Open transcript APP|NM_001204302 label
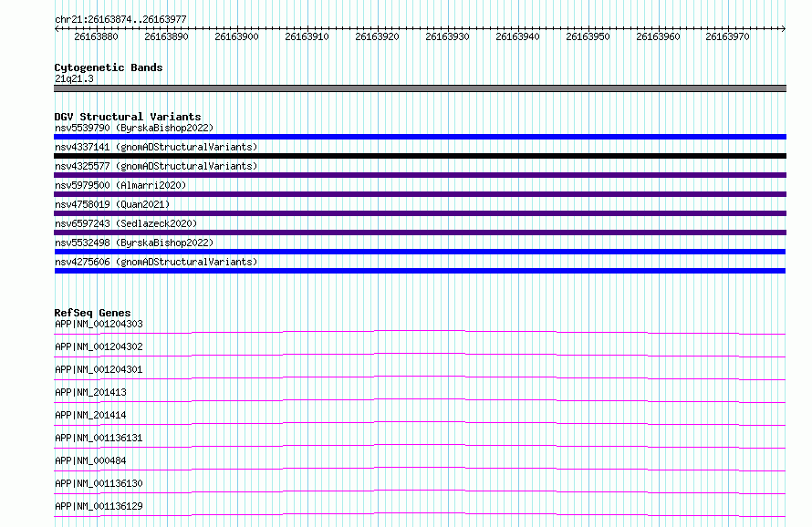This screenshot has width=812, height=527. (99, 346)
